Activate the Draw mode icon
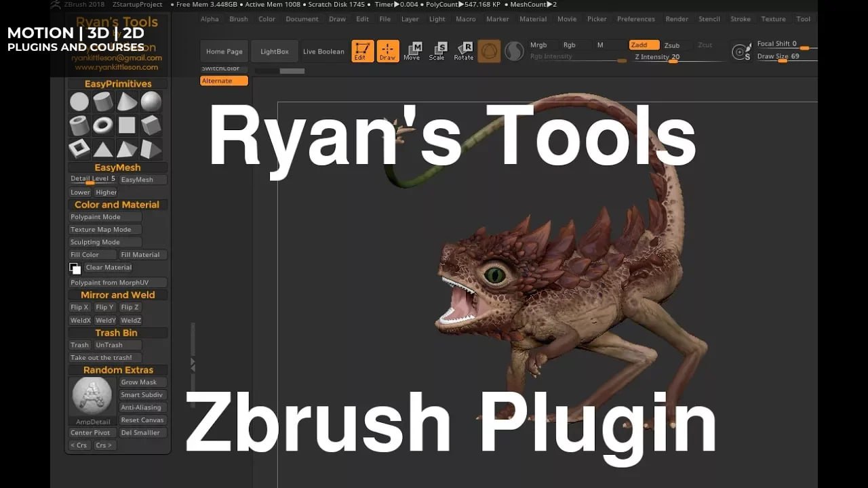This screenshot has height=488, width=868. coord(388,51)
